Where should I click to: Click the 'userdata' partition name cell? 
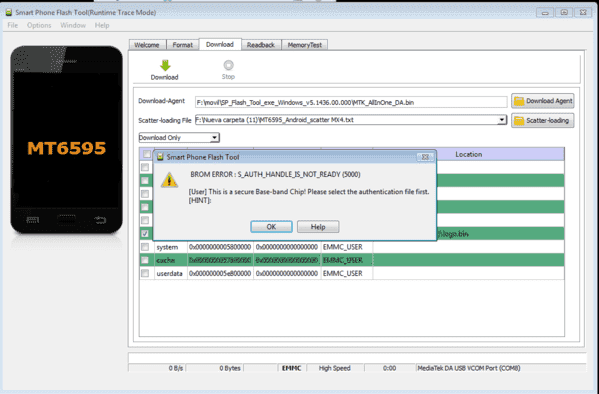[171, 273]
